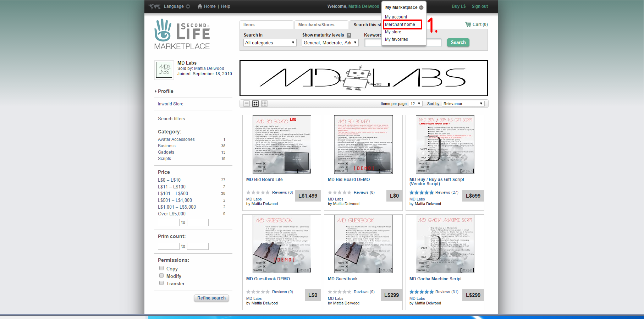Filter price L$1,001 – L$5,000
Screen dimensions: 644x319
(x=177, y=207)
